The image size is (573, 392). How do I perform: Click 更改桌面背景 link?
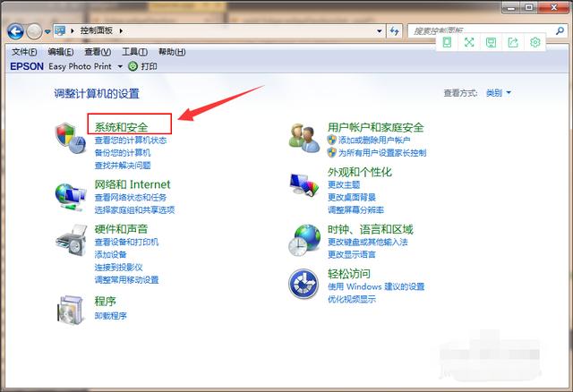point(352,197)
